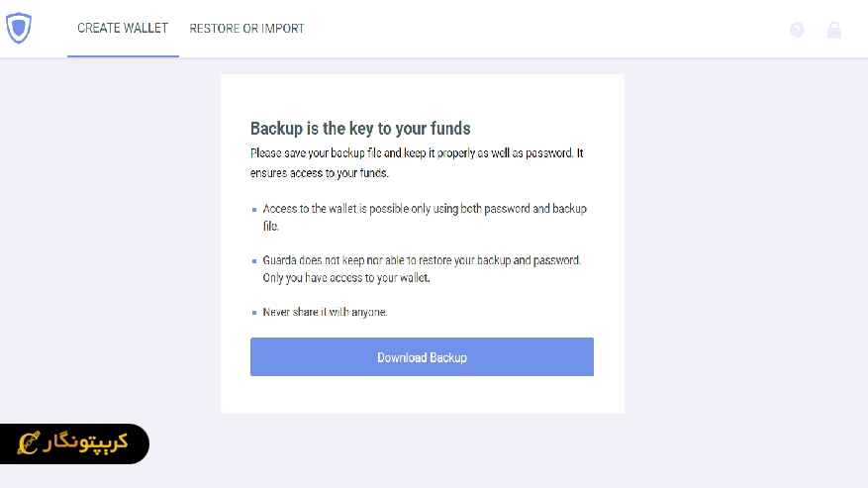The image size is (868, 488).
Task: Click the Guarda shield logo
Action: (x=19, y=29)
